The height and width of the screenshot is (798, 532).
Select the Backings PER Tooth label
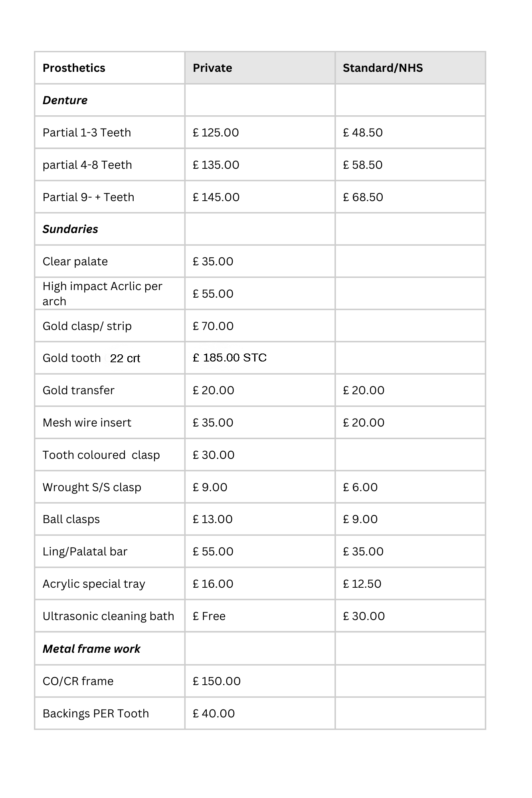tap(96, 713)
